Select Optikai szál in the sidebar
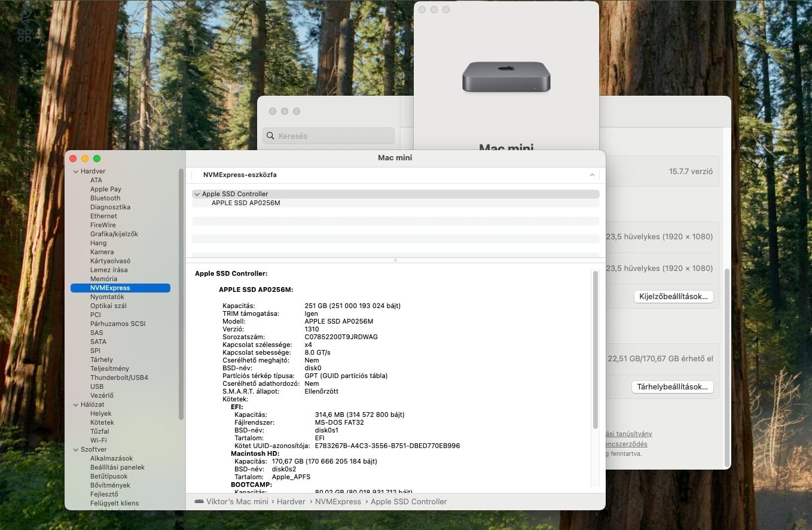 108,306
